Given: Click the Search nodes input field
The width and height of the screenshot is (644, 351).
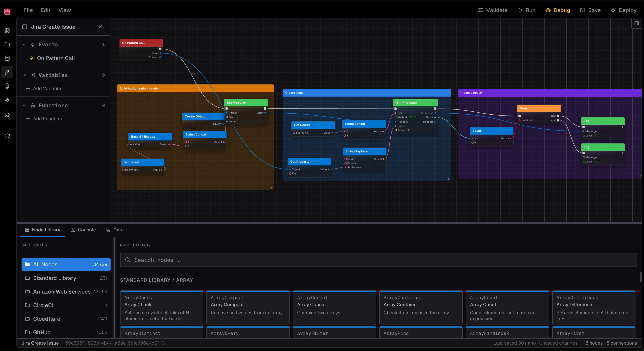Looking at the screenshot, I should 378,260.
